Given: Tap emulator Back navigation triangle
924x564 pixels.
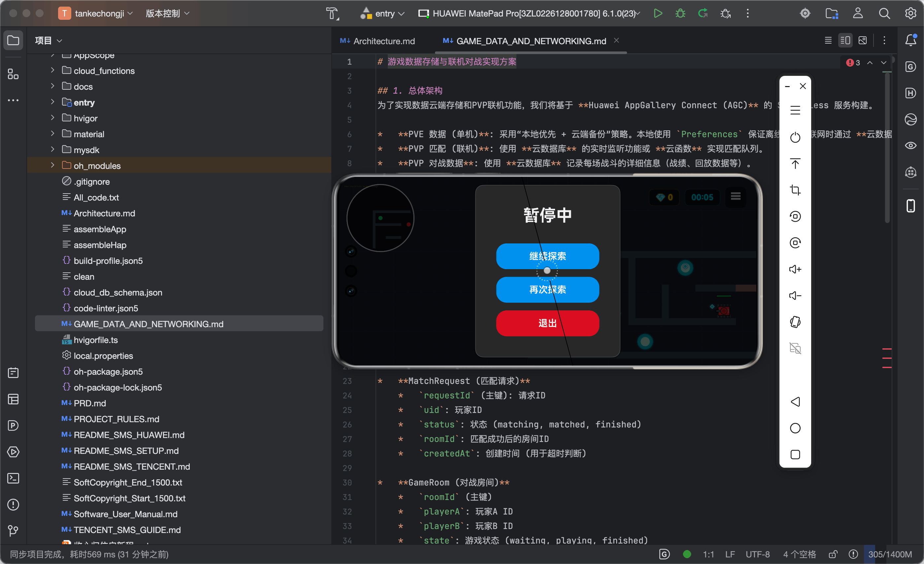Looking at the screenshot, I should [795, 402].
